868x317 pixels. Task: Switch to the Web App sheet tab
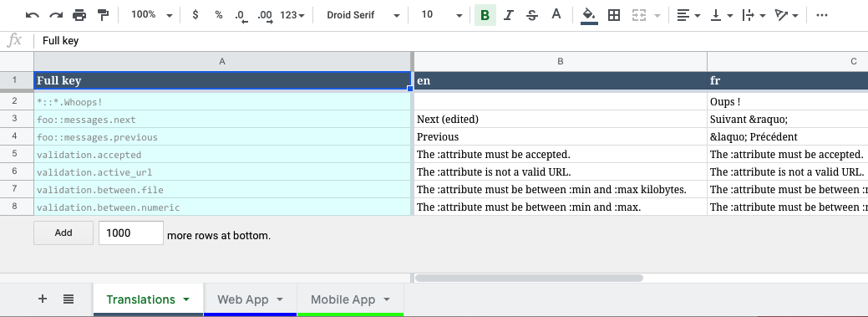click(250, 299)
